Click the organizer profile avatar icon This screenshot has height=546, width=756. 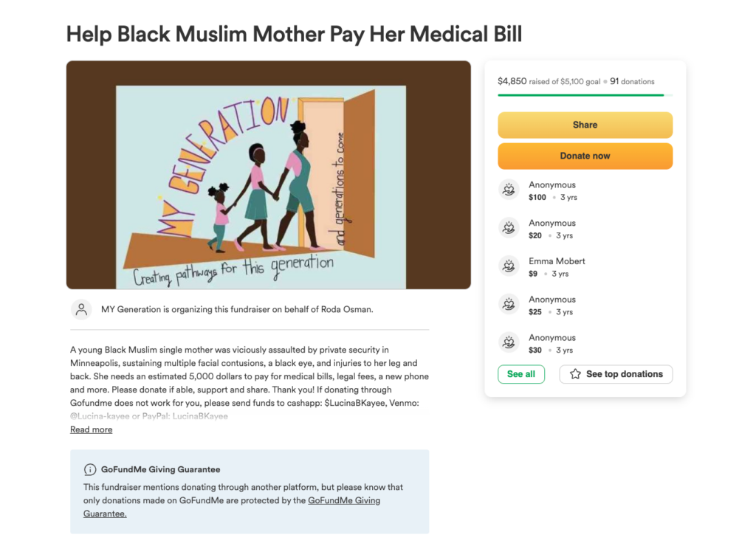click(x=81, y=309)
